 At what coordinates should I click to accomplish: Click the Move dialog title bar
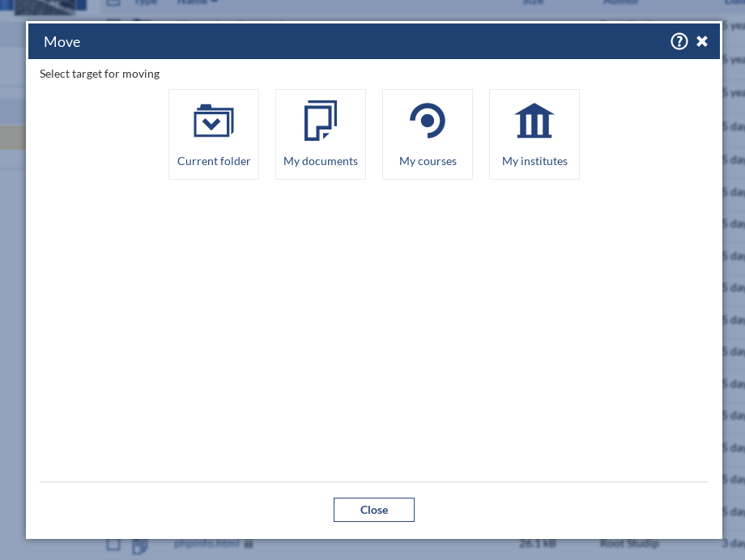(x=324, y=41)
